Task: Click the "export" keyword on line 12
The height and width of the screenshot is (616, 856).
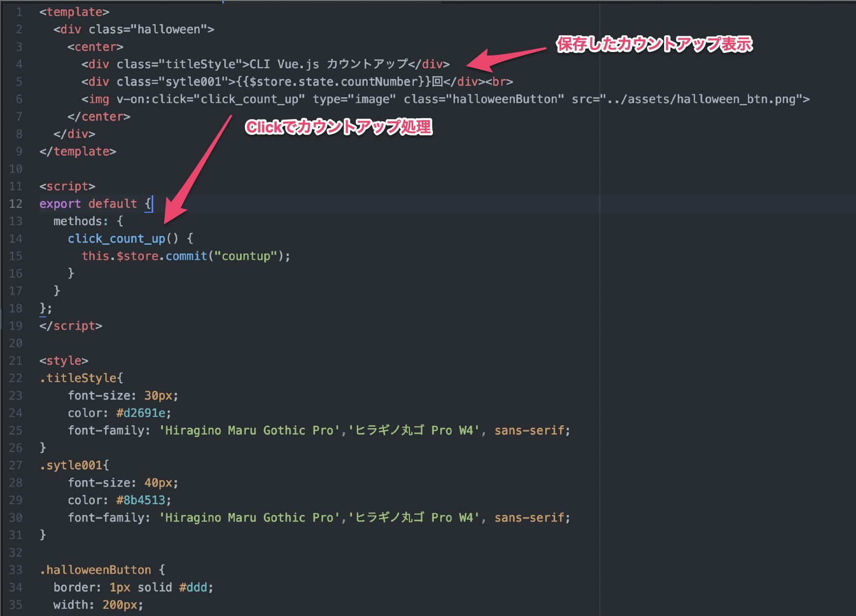Action: (60, 204)
